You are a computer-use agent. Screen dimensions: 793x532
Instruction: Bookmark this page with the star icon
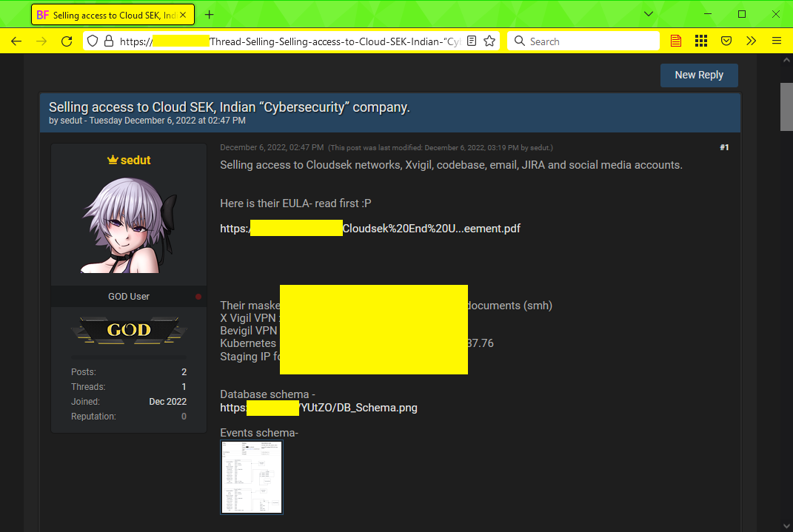coord(489,41)
